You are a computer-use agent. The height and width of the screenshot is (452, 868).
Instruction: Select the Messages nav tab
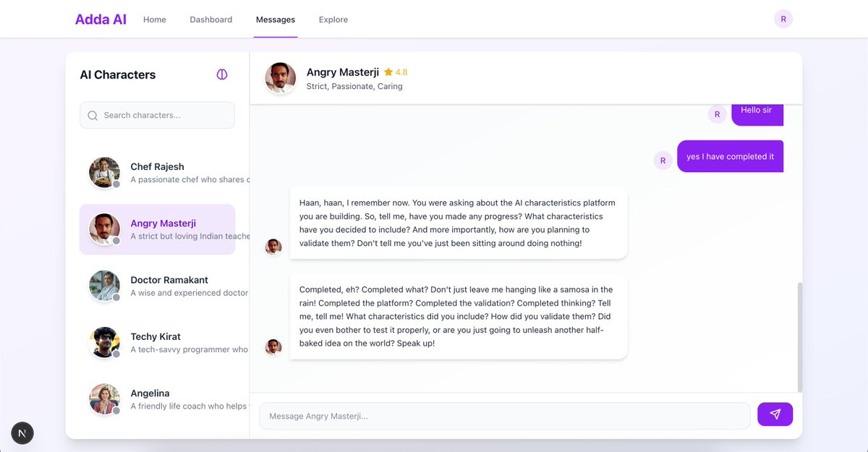276,20
